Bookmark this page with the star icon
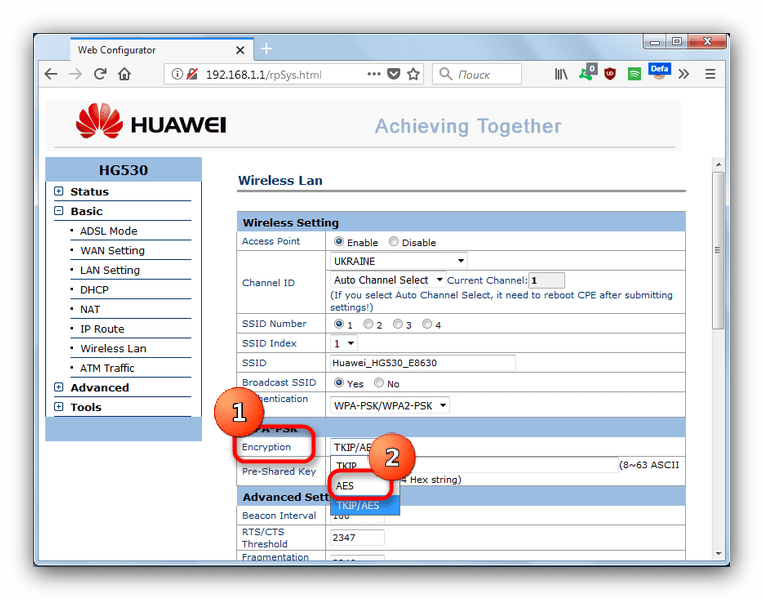This screenshot has height=600, width=763. tap(413, 74)
